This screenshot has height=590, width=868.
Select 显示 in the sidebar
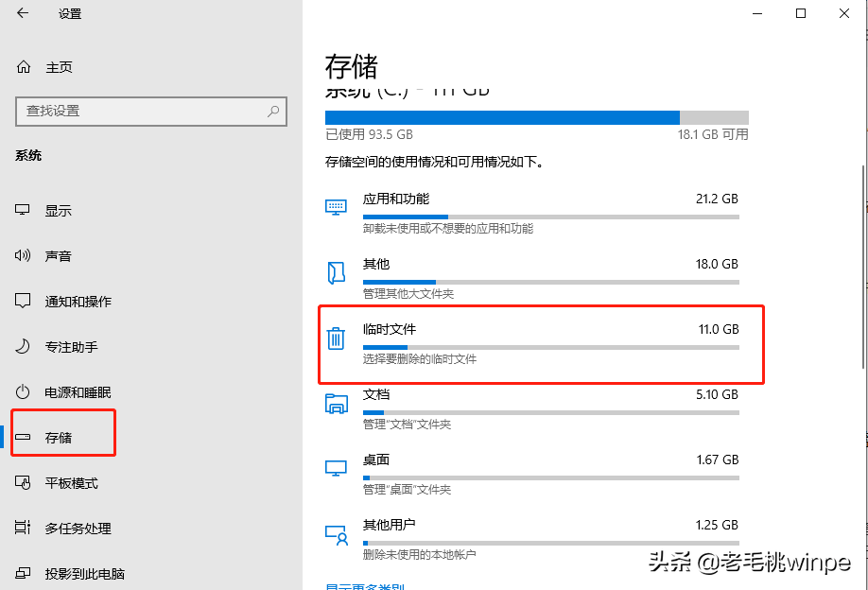click(59, 211)
